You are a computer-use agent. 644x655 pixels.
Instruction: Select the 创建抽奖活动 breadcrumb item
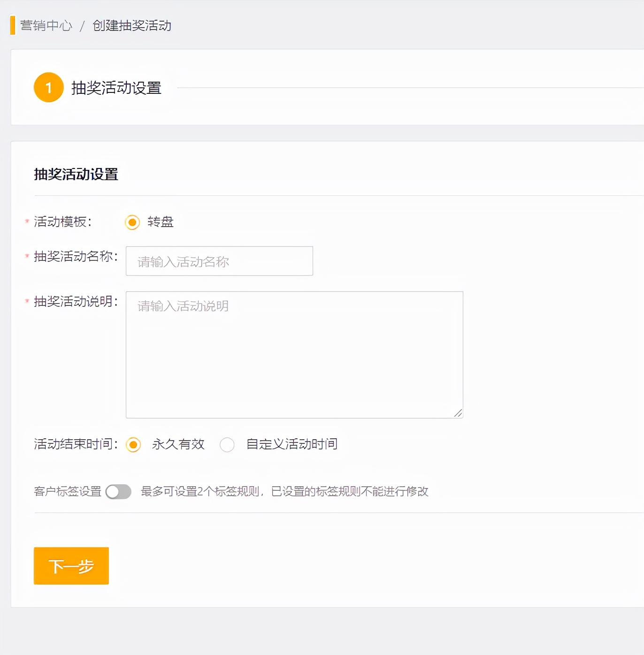(132, 26)
